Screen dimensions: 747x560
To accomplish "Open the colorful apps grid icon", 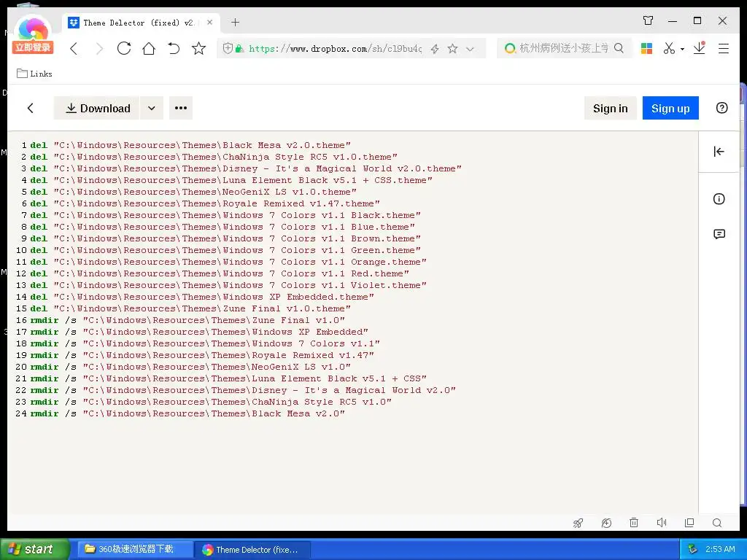I will click(646, 48).
